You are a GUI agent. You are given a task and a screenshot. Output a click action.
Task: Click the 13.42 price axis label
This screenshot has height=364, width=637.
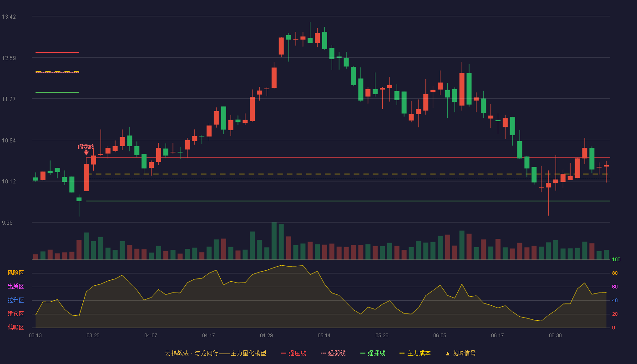click(9, 17)
